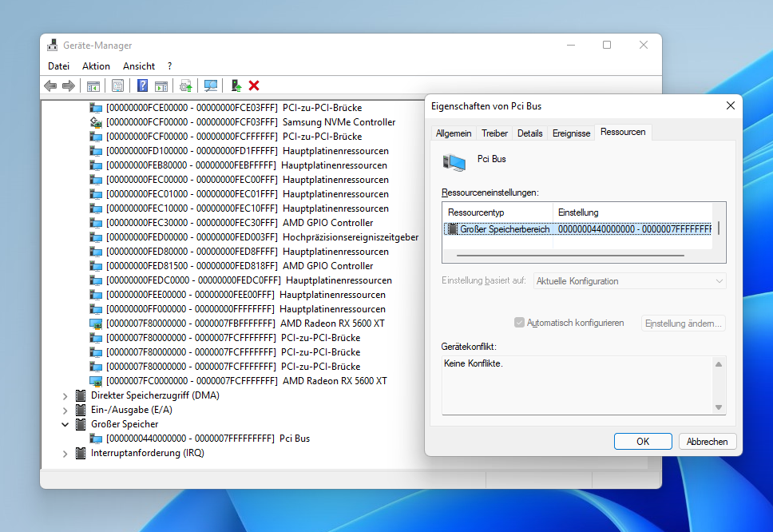Click the Hochpräzisionsereigniszeitgeber row icon
Screen dimensions: 773x532
(96, 238)
